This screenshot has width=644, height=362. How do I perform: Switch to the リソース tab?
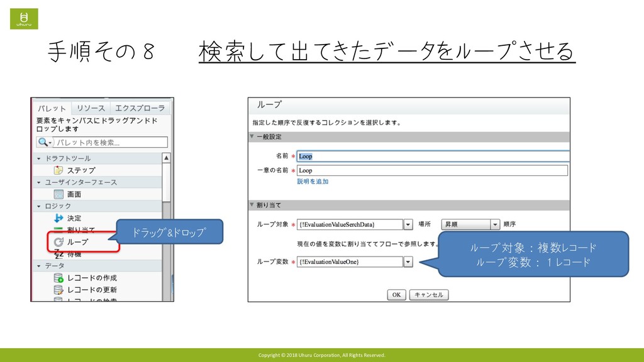[91, 108]
